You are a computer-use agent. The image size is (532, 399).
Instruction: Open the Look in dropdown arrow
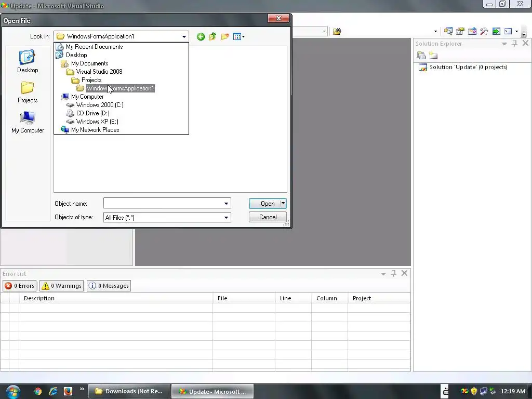tap(184, 36)
